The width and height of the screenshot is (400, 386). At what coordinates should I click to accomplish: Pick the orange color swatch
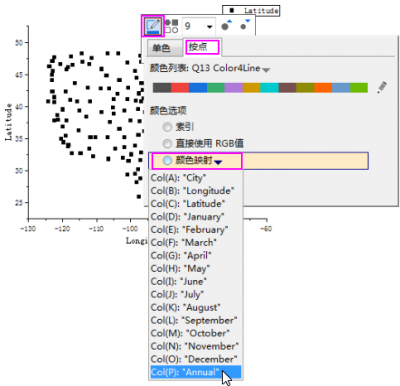(x=323, y=88)
